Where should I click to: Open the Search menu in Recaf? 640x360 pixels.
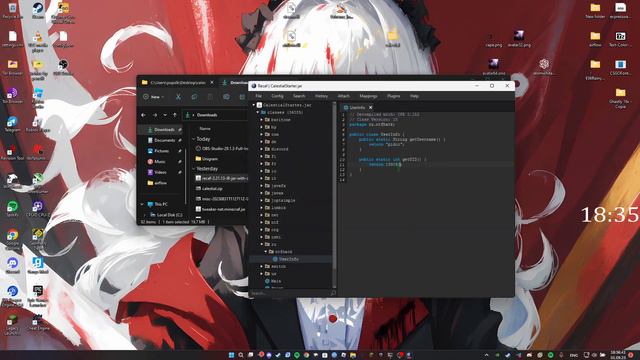click(299, 96)
